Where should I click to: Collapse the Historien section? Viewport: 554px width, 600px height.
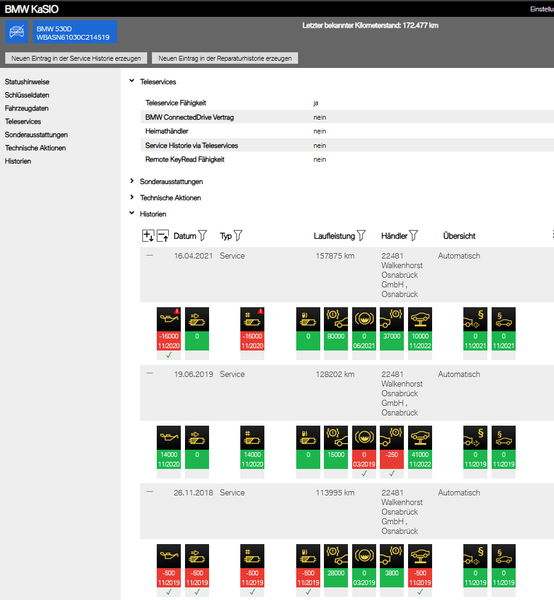[132, 214]
